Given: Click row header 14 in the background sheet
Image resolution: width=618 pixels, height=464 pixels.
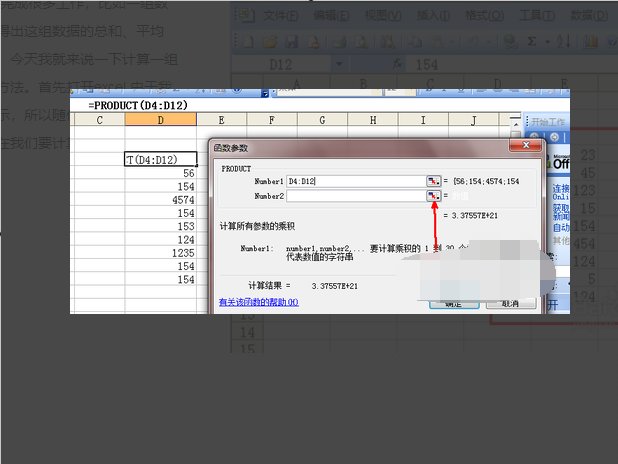Looking at the screenshot, I should [x=247, y=332].
